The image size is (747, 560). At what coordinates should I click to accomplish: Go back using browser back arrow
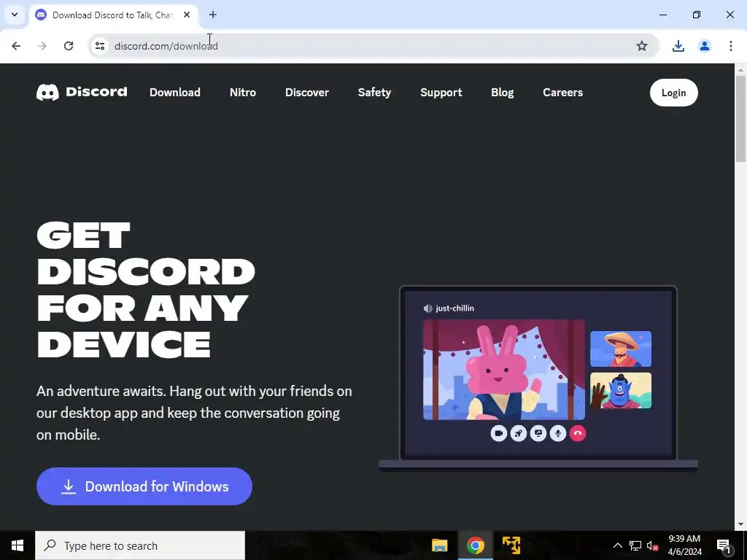[16, 46]
